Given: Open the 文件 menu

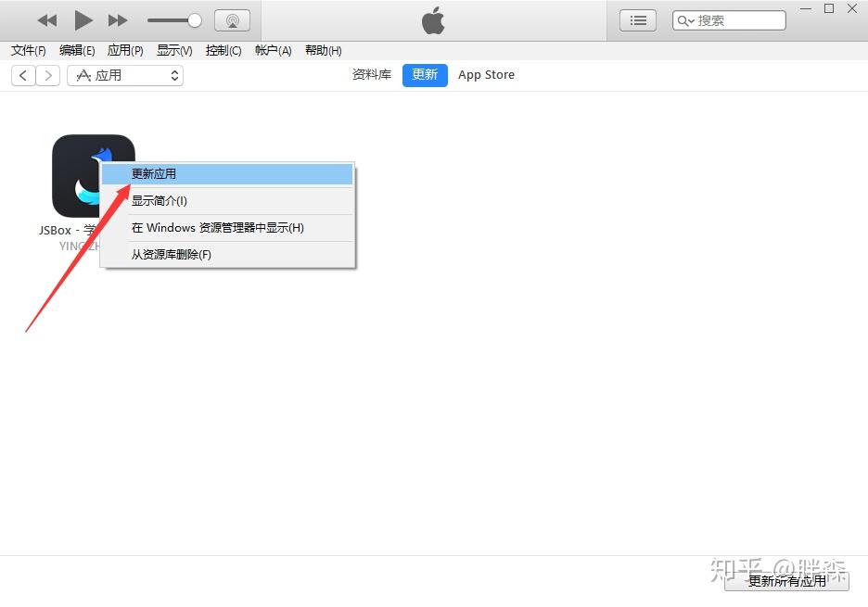Looking at the screenshot, I should 27,50.
